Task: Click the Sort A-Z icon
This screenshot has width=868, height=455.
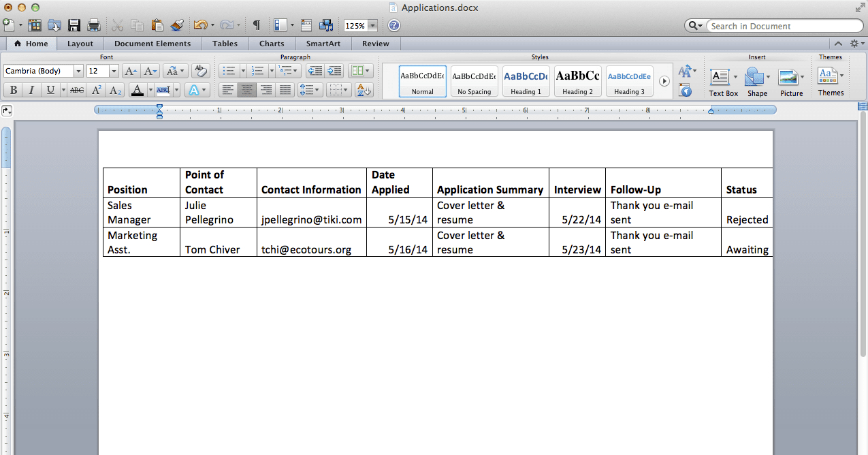Action: [364, 90]
